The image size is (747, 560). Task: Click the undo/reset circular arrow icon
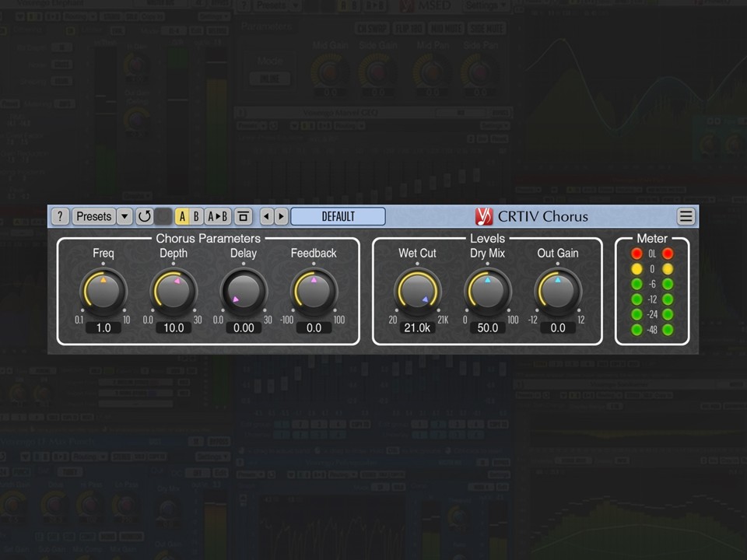coord(145,217)
